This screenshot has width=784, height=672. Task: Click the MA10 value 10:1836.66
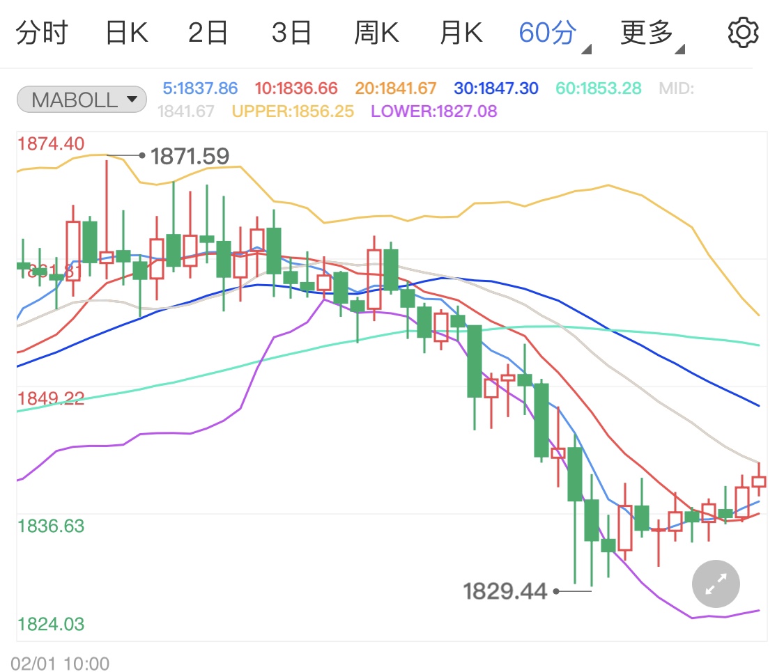point(296,88)
